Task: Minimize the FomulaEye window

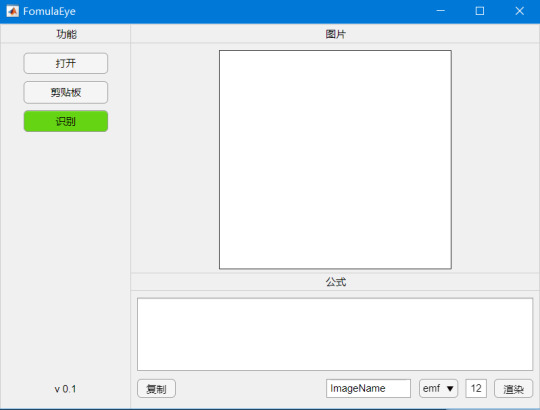Action: pos(440,11)
